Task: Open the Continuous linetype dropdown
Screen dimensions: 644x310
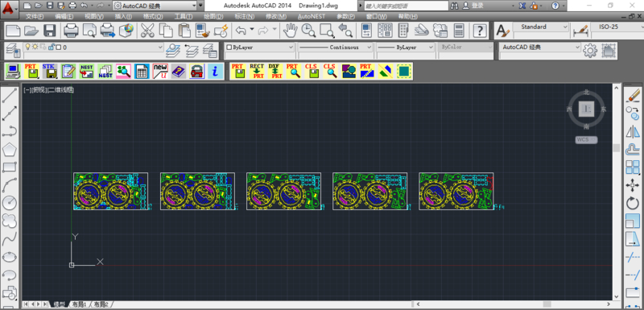Action: pyautogui.click(x=335, y=48)
